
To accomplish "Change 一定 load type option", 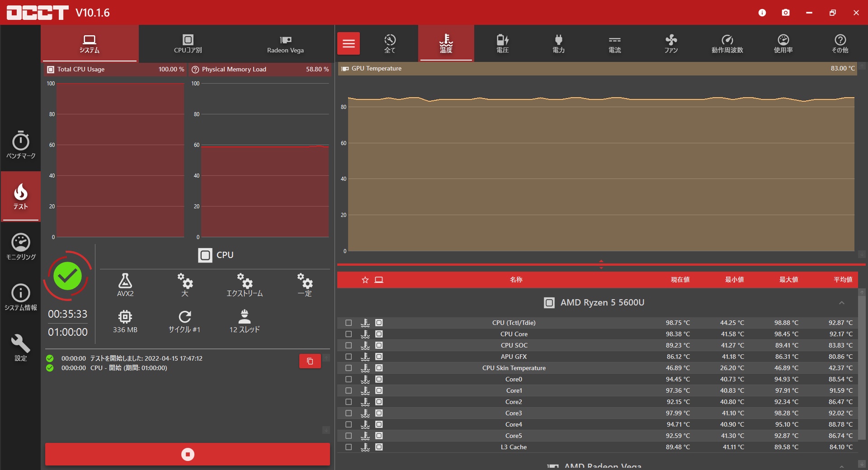I will coord(305,285).
